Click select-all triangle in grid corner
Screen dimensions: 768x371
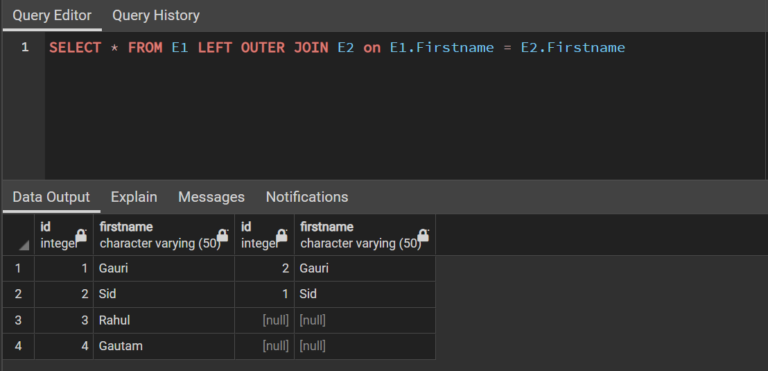(24, 245)
